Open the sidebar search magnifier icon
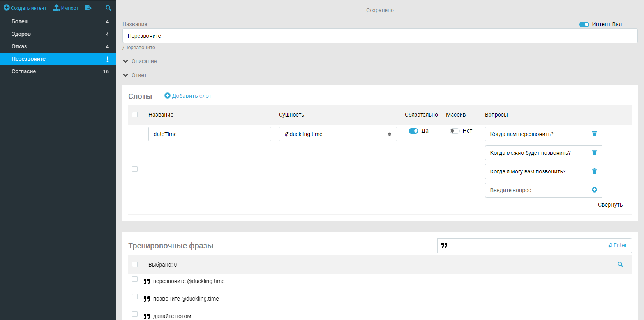Image resolution: width=644 pixels, height=320 pixels. [108, 8]
